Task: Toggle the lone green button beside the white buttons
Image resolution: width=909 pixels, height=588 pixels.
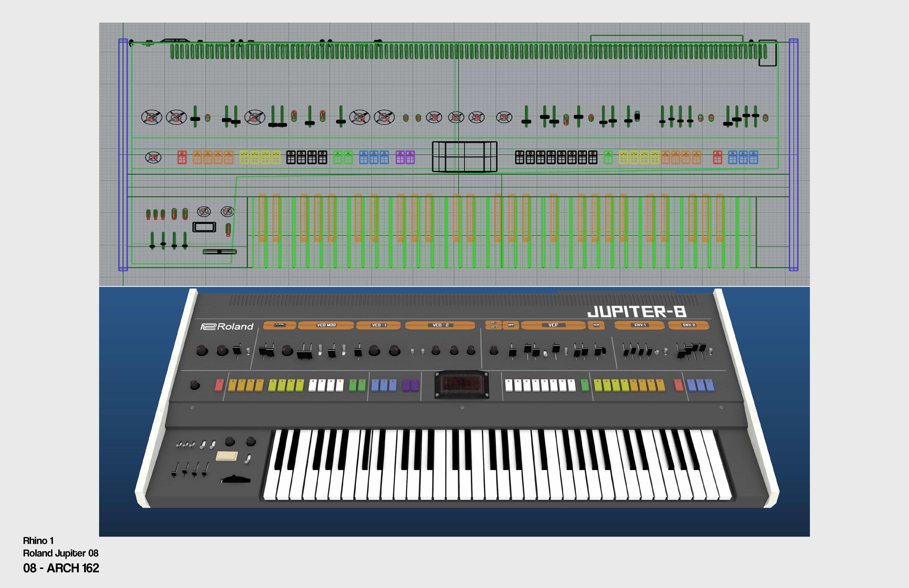Action: pyautogui.click(x=584, y=385)
